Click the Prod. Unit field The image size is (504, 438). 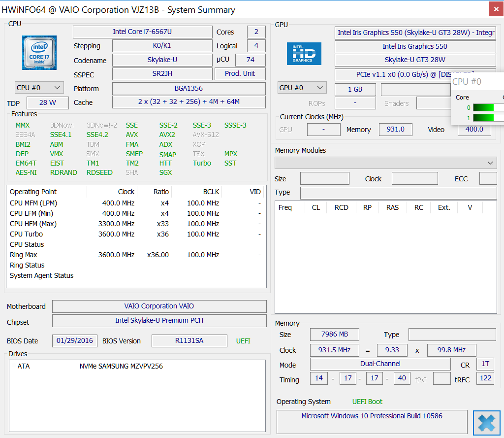[240, 74]
